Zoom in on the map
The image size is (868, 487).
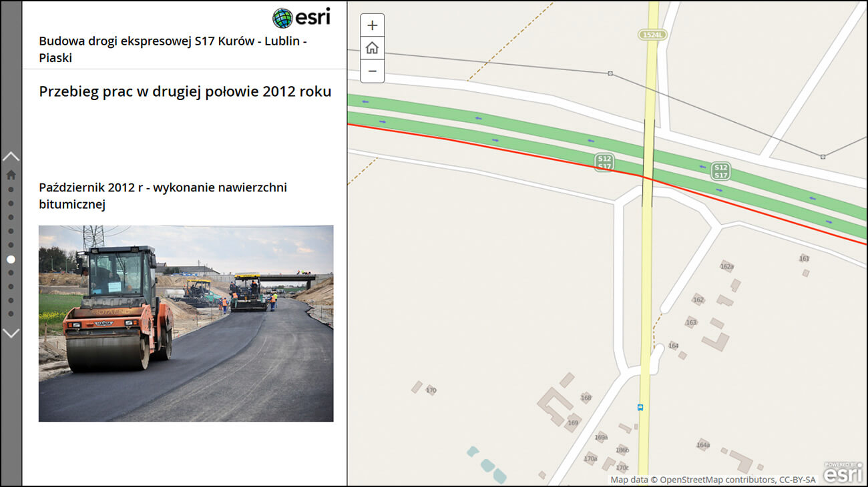tap(372, 25)
